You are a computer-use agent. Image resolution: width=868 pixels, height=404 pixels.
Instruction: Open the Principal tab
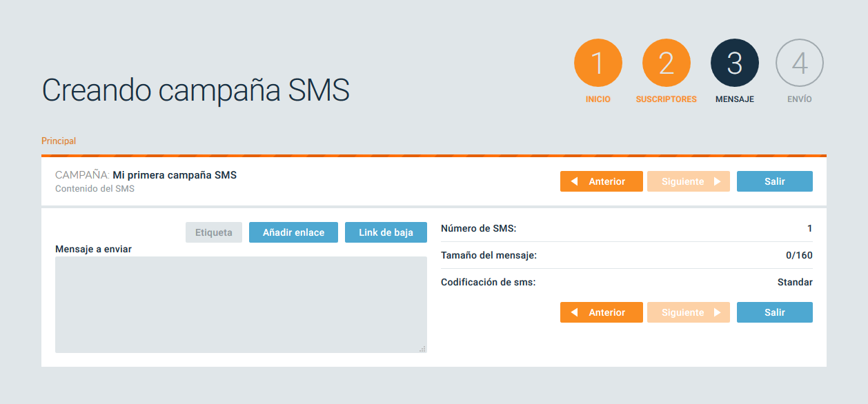[59, 141]
